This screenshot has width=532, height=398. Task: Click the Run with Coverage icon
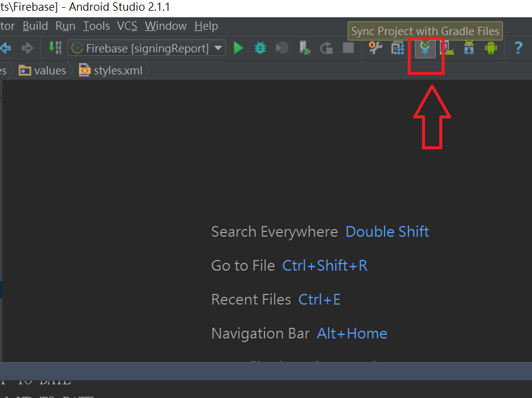282,48
